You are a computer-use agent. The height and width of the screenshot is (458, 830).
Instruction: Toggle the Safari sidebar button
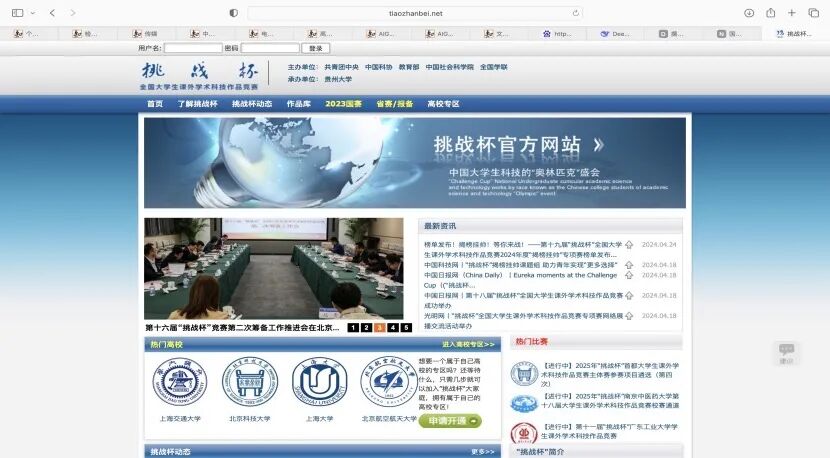pyautogui.click(x=17, y=13)
